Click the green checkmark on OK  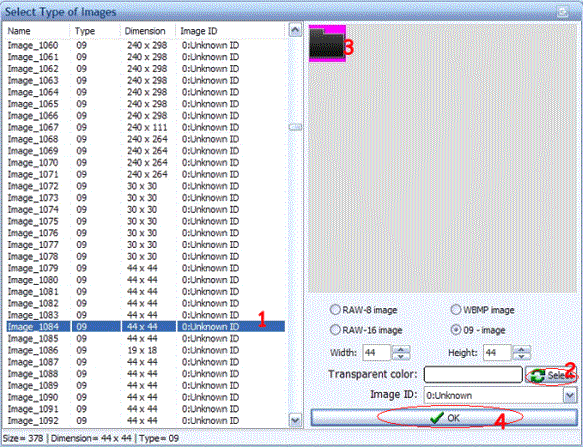tap(437, 418)
